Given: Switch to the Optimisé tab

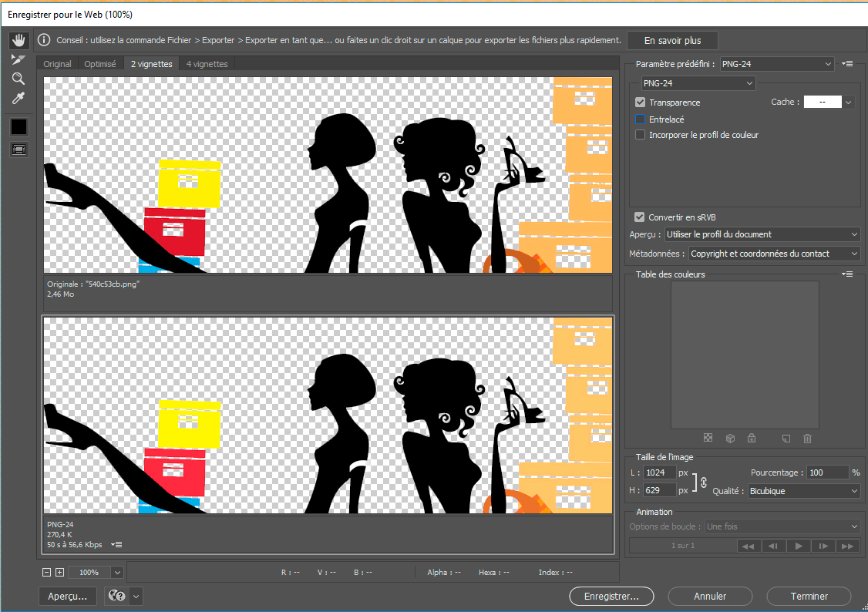Looking at the screenshot, I should (100, 64).
